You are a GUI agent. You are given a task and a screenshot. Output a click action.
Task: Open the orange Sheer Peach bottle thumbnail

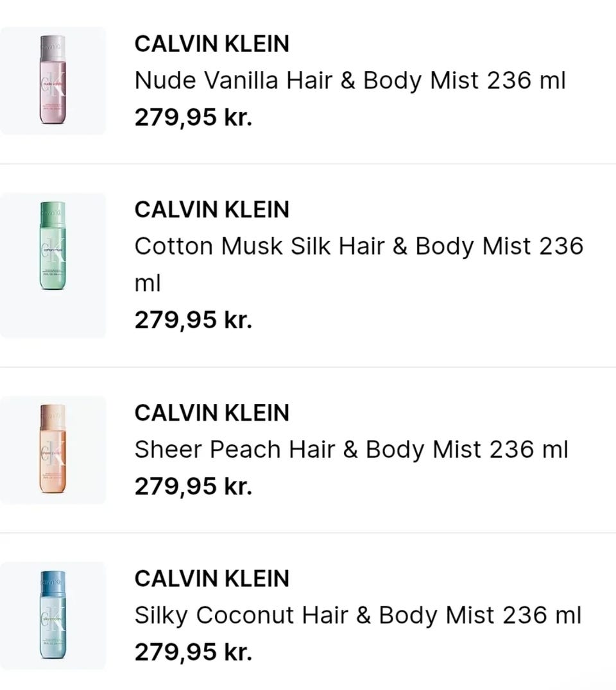pyautogui.click(x=53, y=449)
